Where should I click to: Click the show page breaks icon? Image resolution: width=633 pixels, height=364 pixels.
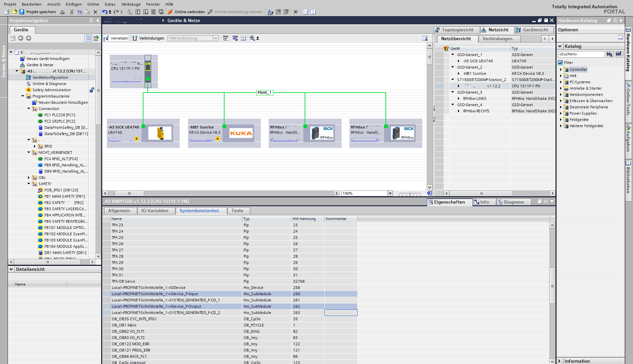click(243, 38)
